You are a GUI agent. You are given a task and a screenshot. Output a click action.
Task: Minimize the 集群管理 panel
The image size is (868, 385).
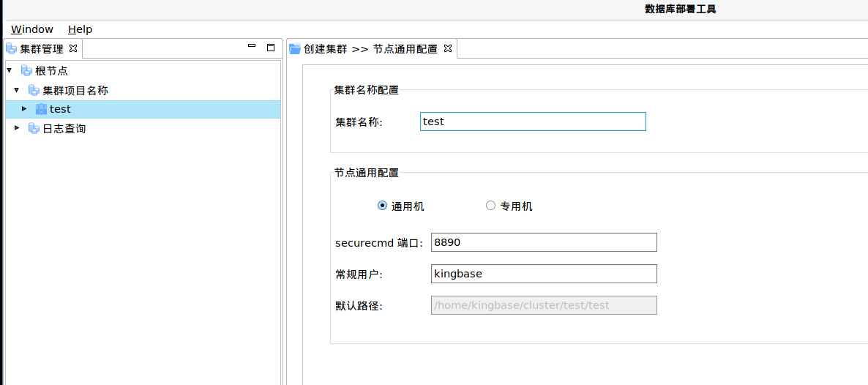pyautogui.click(x=252, y=47)
